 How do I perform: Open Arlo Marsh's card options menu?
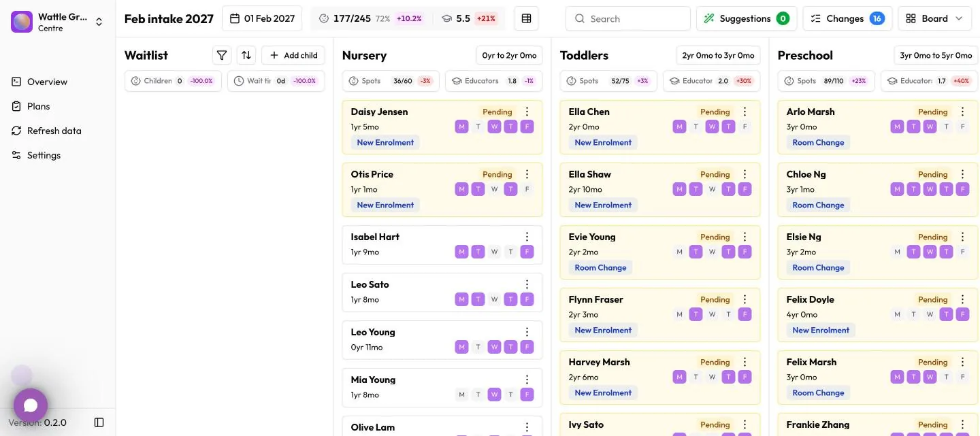962,112
